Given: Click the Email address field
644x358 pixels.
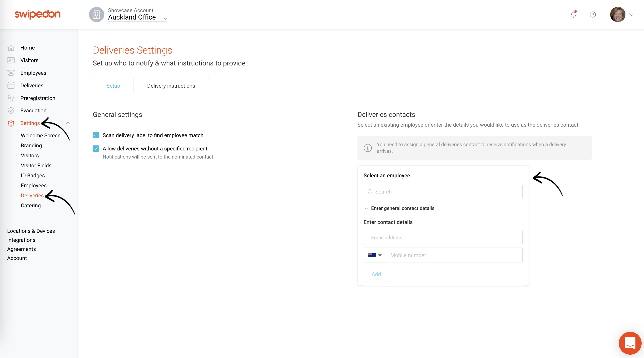Looking at the screenshot, I should coord(443,237).
